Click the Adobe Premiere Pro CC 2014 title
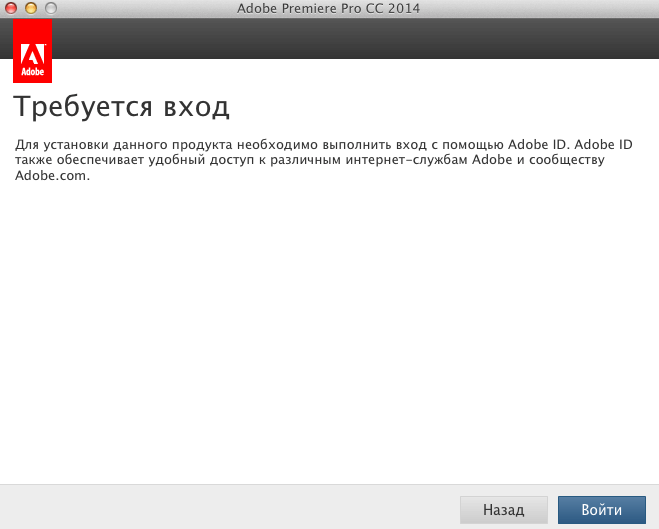 click(328, 8)
